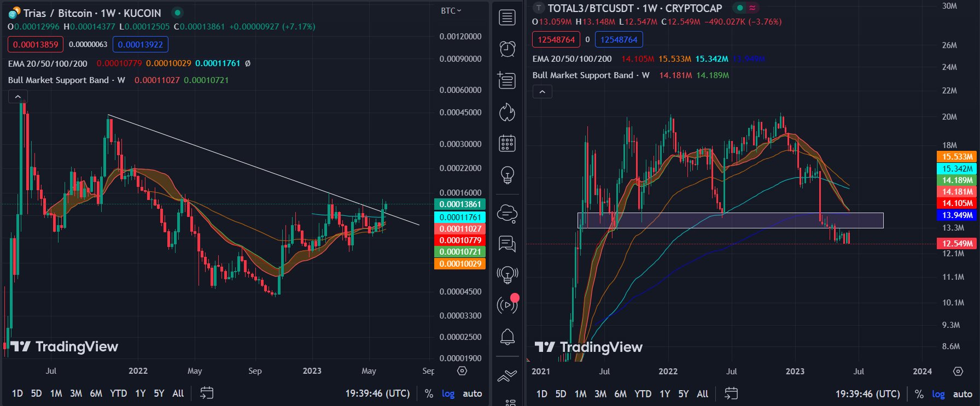Select 5D range on left chart
This screenshot has height=406, width=980.
click(x=36, y=393)
